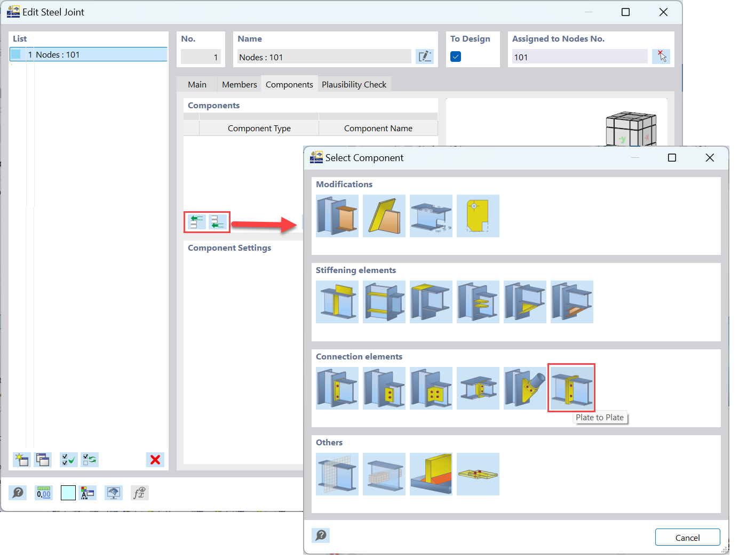Insert component at end icon
The width and height of the screenshot is (747, 560).
click(217, 222)
